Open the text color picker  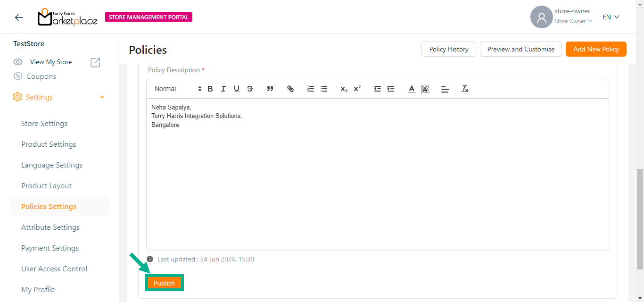pyautogui.click(x=412, y=89)
